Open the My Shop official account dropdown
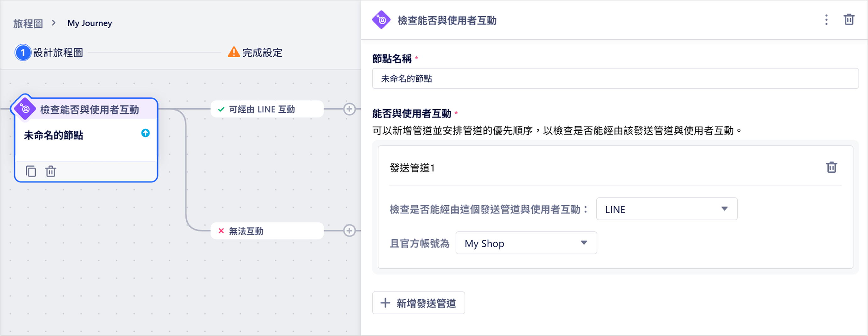This screenshot has height=336, width=868. 526,243
